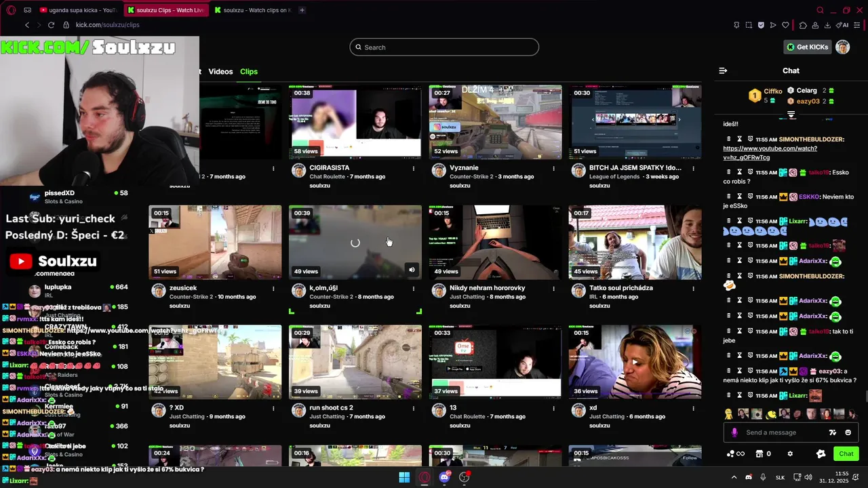Open the soulxzu avatar beside Vyznanie

439,170
